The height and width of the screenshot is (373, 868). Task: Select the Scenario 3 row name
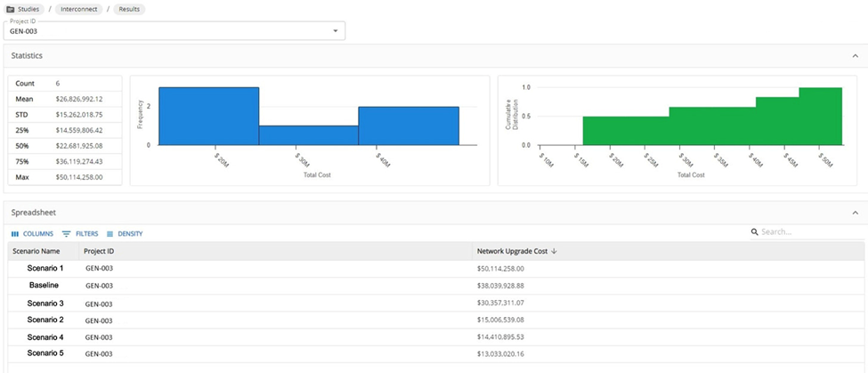click(45, 304)
